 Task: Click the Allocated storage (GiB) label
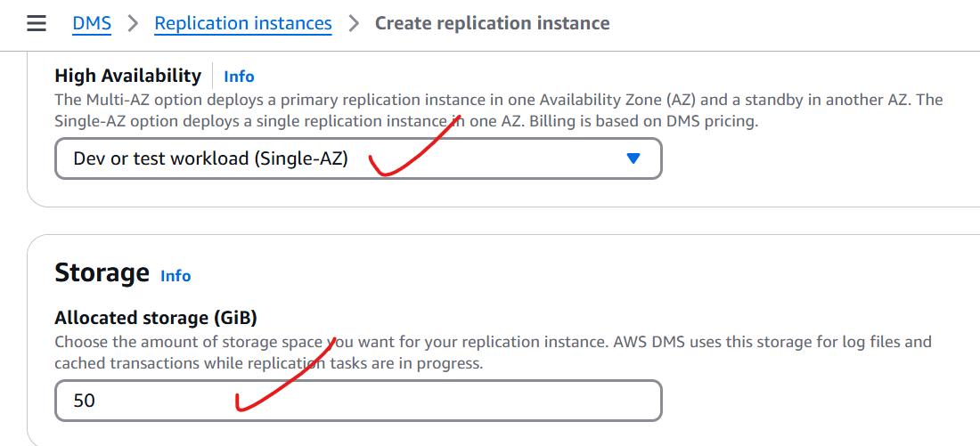tap(156, 318)
